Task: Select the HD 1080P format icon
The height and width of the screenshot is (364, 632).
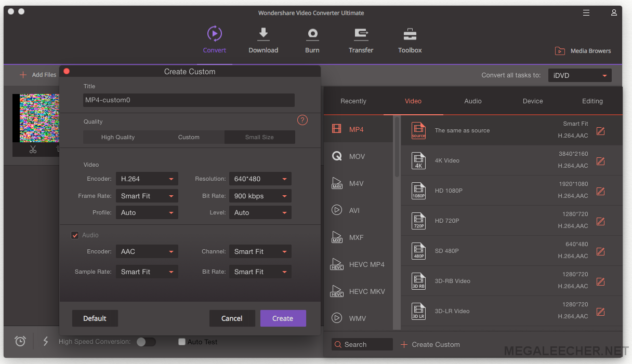Action: [x=418, y=191]
